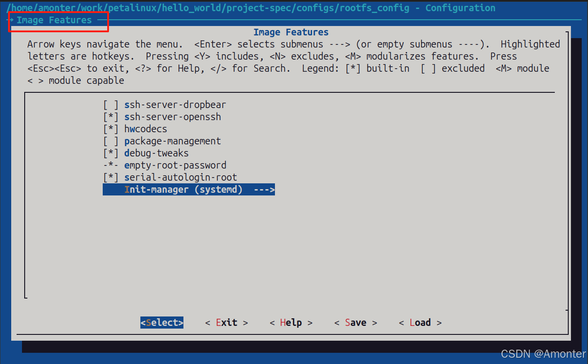Select the package-management label
The height and width of the screenshot is (364, 588).
pos(173,141)
